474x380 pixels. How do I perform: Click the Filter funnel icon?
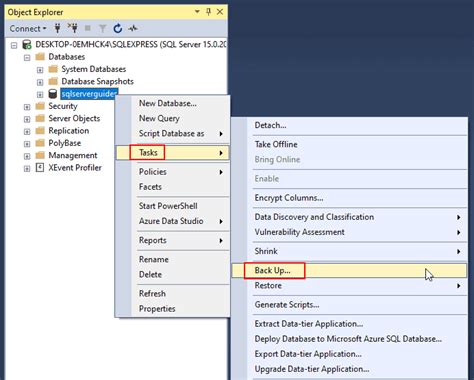(102, 29)
